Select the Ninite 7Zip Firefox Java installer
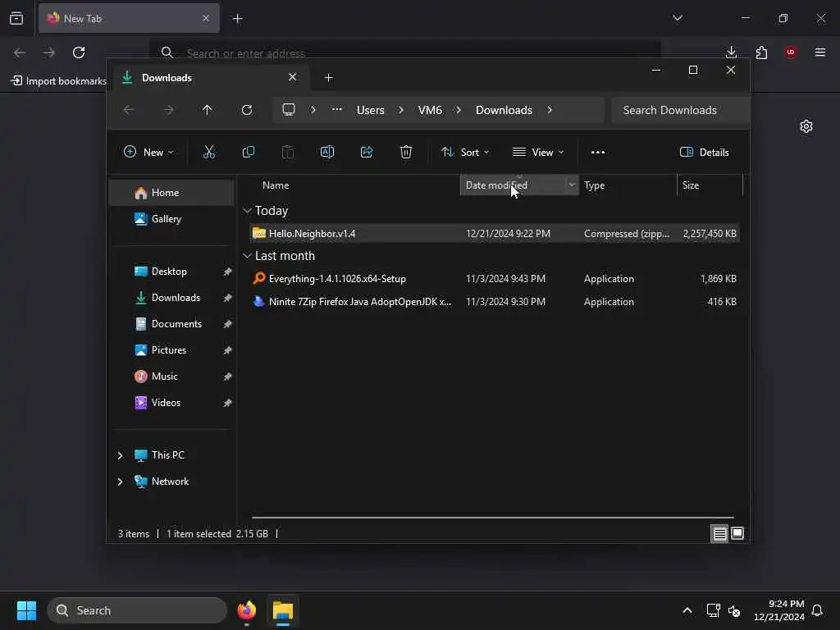The width and height of the screenshot is (840, 630). coord(495,302)
